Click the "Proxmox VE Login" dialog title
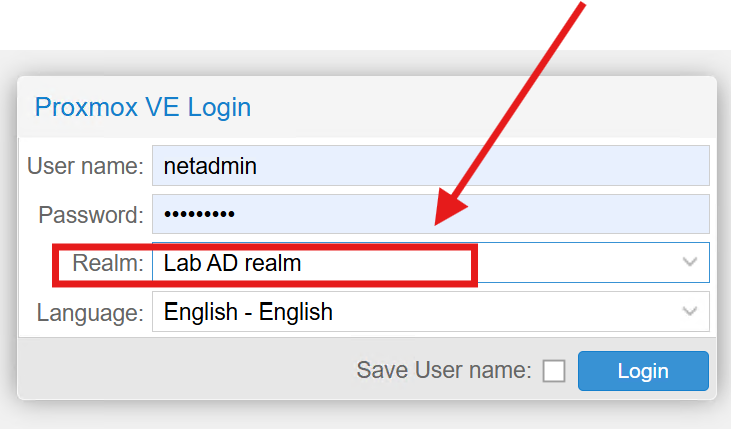The image size is (731, 429). point(143,107)
